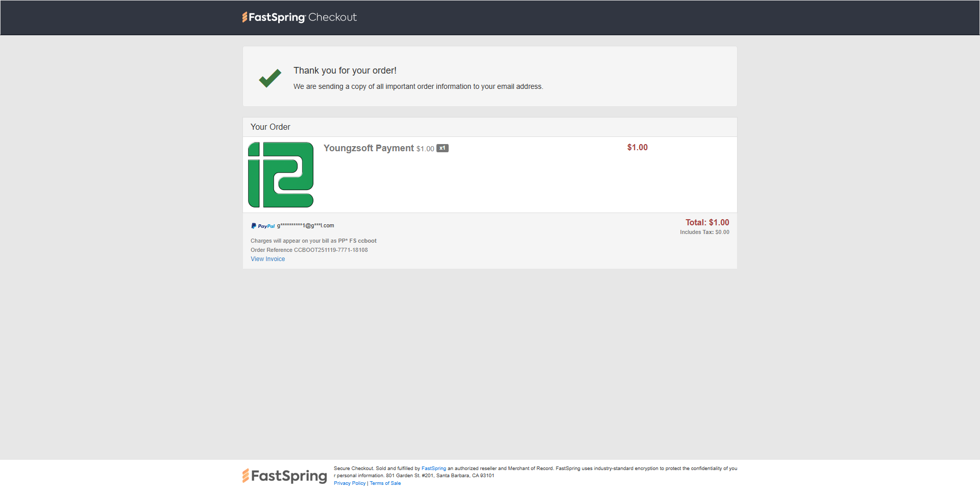Click the gray $1.00 unit price
The image size is (980, 492).
coord(425,149)
